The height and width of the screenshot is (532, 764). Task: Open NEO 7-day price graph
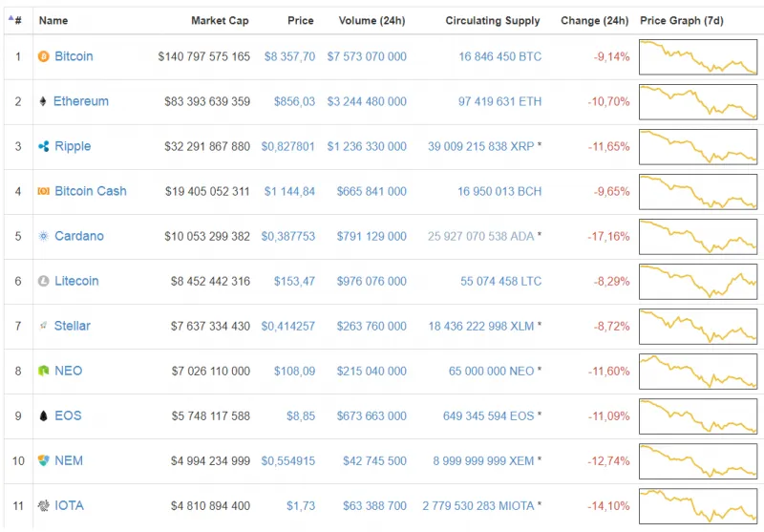point(698,372)
